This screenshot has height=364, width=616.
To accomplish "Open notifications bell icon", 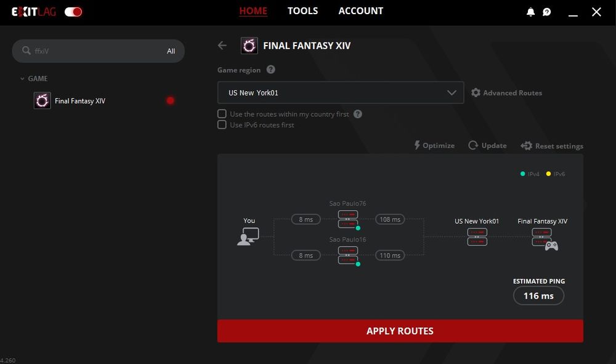I will (530, 12).
